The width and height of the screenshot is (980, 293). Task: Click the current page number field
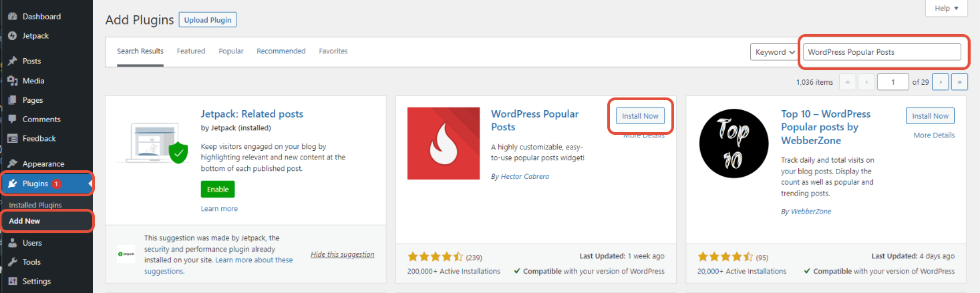pos(893,81)
